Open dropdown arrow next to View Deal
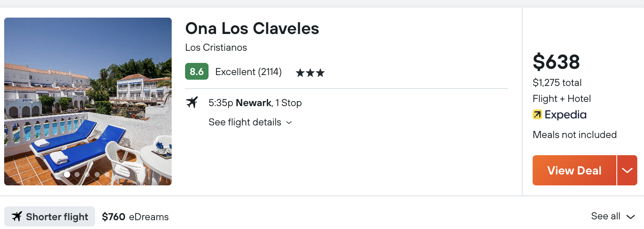The height and width of the screenshot is (229, 644). (x=627, y=170)
